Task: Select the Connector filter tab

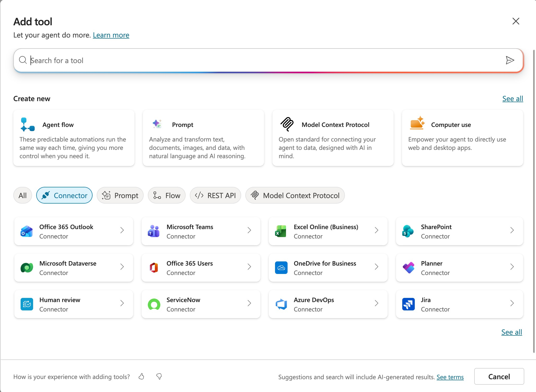Action: point(64,195)
